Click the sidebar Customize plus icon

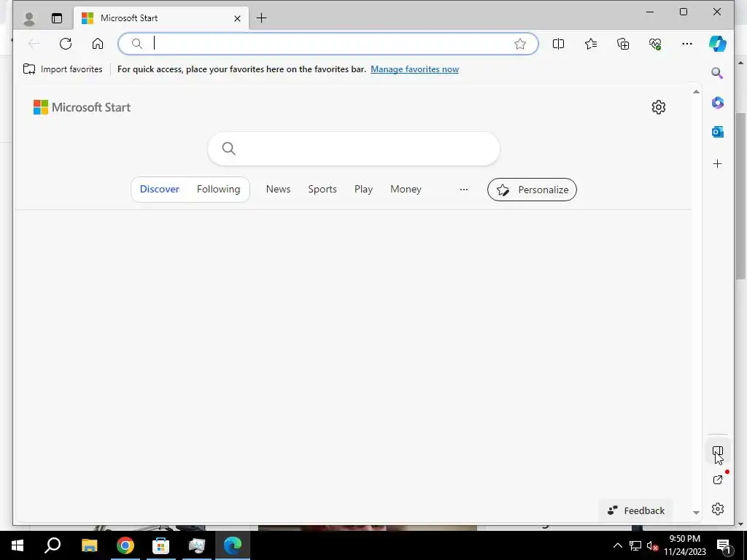click(x=718, y=164)
